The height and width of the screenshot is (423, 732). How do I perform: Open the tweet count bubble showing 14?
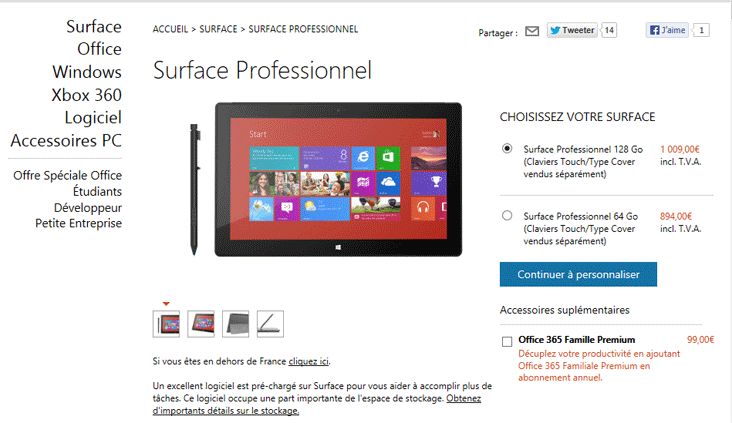coord(609,30)
